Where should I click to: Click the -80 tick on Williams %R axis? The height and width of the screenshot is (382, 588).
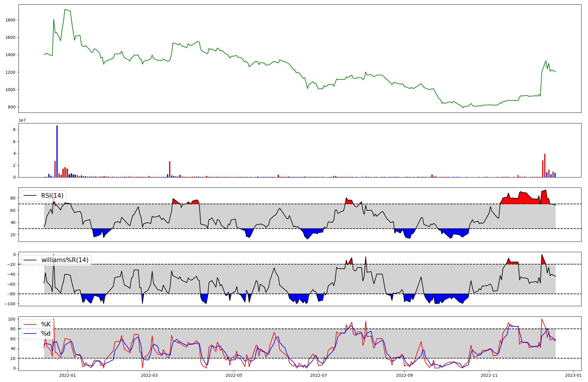coord(11,294)
